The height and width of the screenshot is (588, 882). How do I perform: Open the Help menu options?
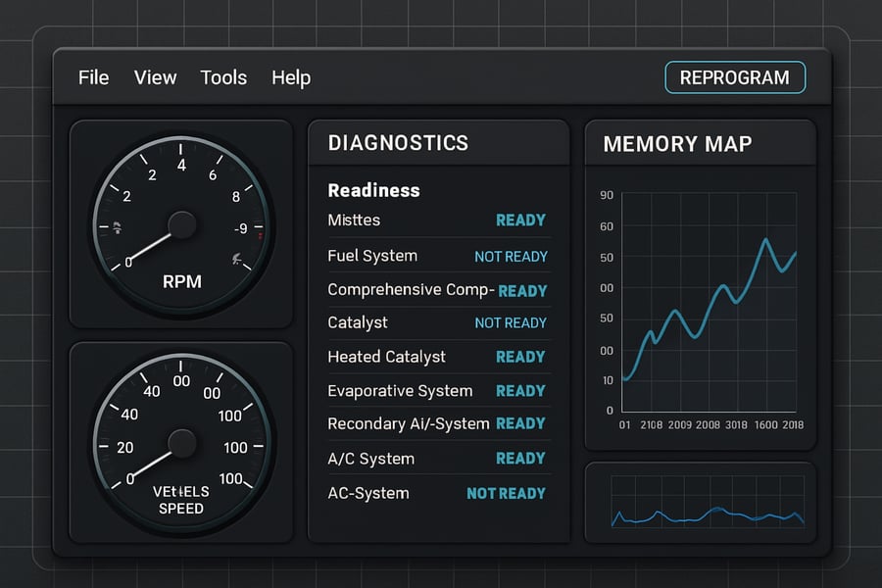click(291, 77)
